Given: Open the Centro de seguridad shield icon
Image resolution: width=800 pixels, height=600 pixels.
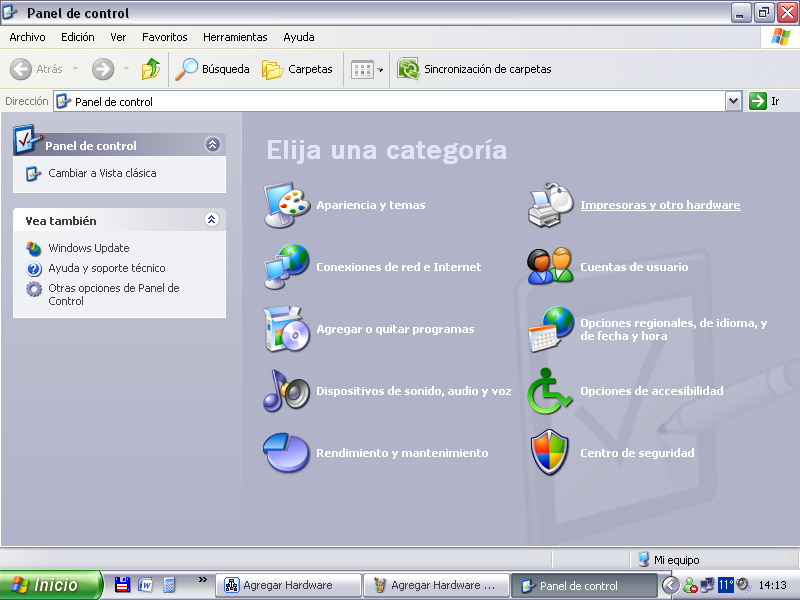Looking at the screenshot, I should tap(550, 453).
